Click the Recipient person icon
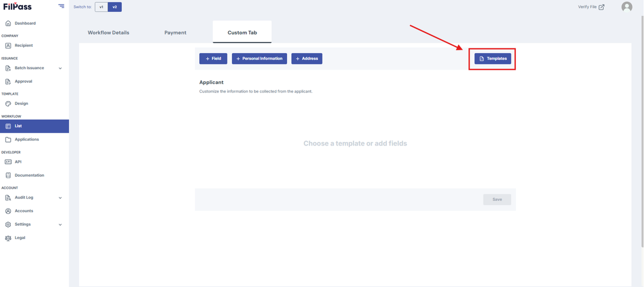 coord(8,46)
